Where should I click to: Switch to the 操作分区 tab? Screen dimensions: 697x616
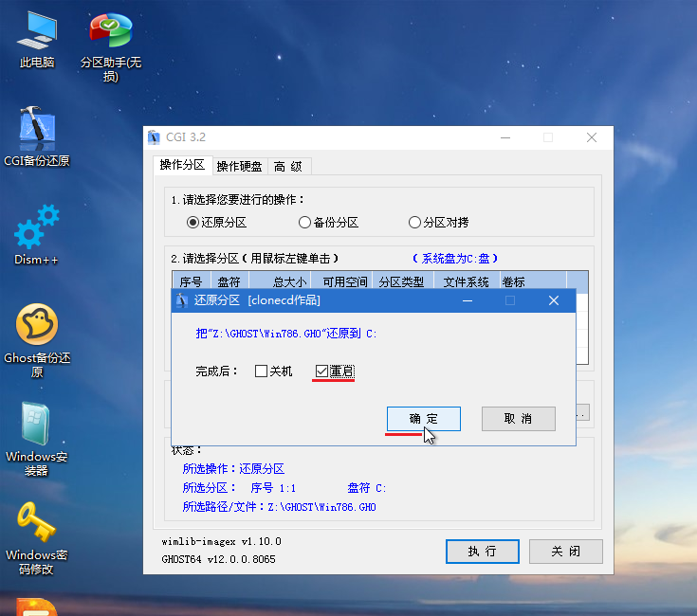pyautogui.click(x=182, y=165)
